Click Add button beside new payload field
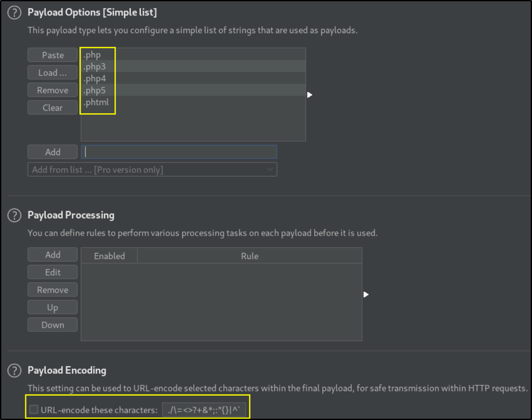Screen dimensions: 532x420 point(53,152)
